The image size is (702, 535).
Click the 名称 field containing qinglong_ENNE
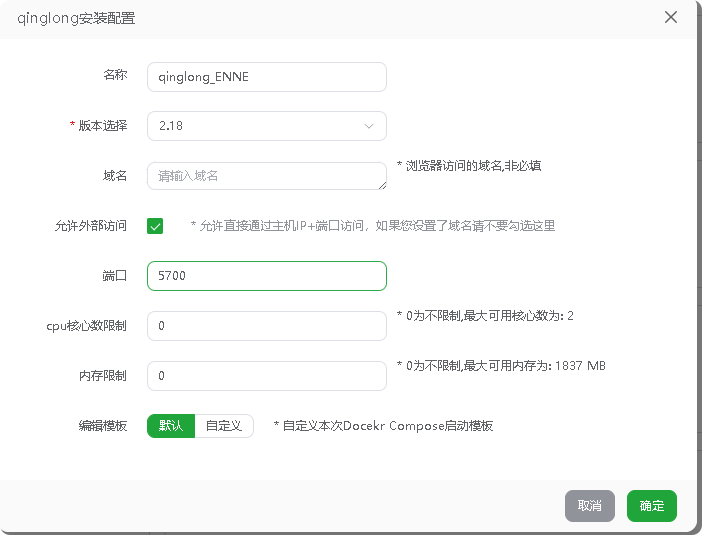(266, 77)
